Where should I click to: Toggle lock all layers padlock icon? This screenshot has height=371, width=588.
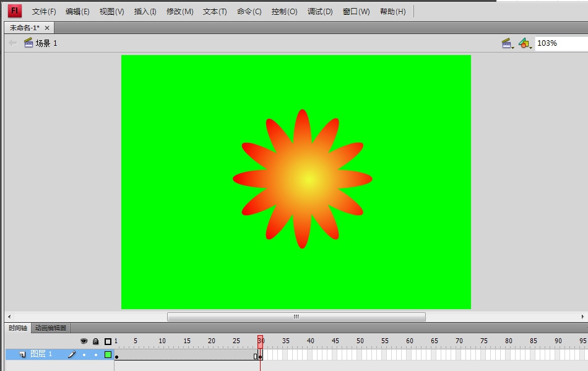(95, 341)
